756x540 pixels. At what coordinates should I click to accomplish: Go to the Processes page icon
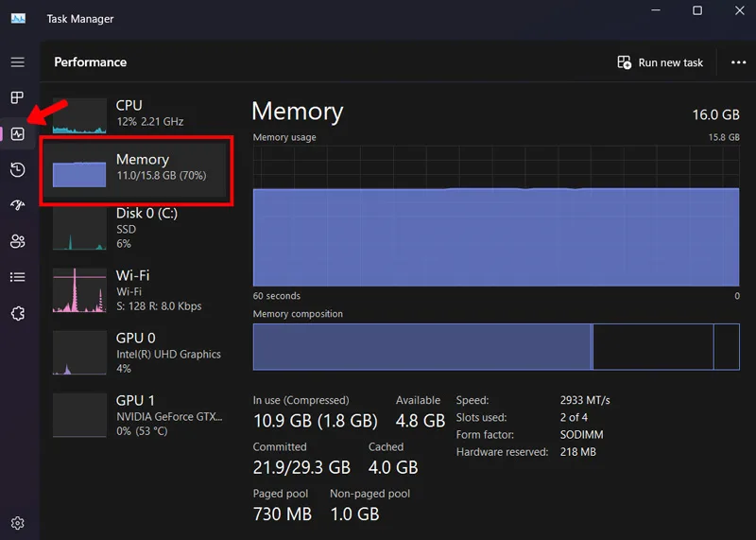17,97
